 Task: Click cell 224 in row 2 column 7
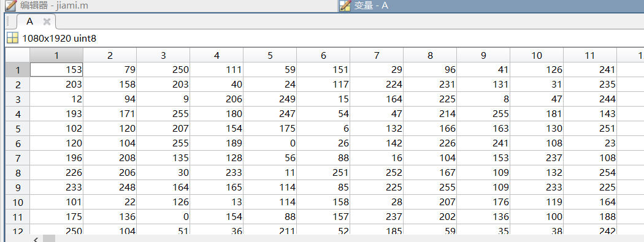(377, 85)
